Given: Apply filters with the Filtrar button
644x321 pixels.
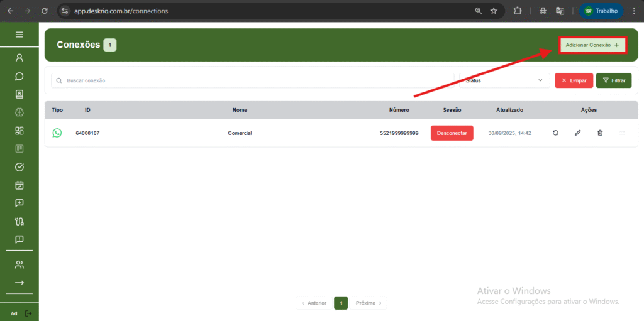Looking at the screenshot, I should [x=613, y=80].
